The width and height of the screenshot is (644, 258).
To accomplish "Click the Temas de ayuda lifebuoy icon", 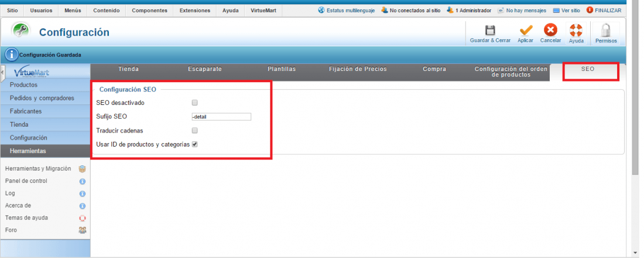I will [x=82, y=218].
